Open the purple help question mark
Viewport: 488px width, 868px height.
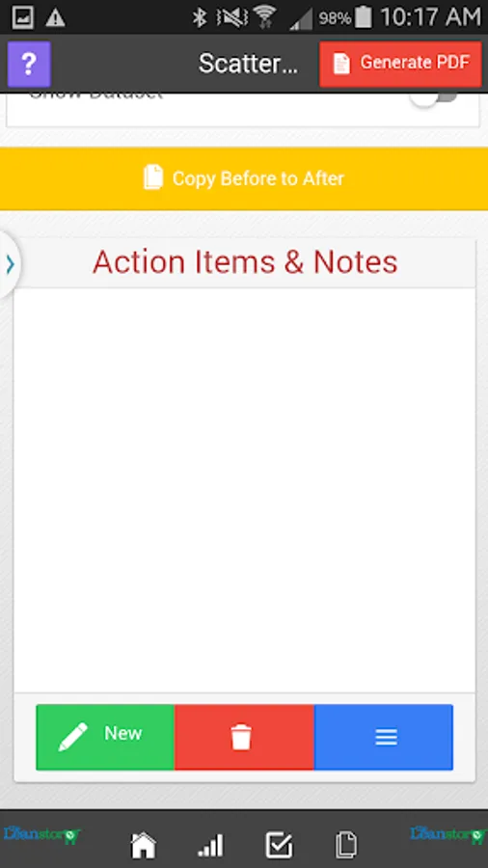[29, 65]
